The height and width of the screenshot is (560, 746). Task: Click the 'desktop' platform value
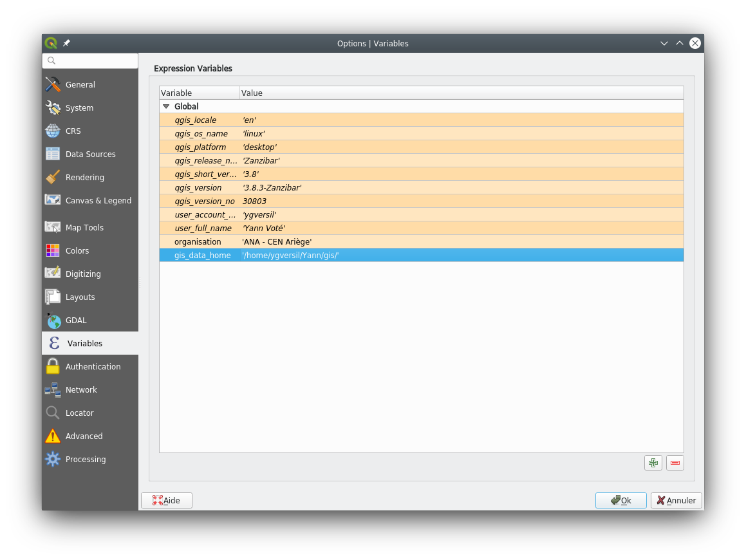(x=260, y=147)
